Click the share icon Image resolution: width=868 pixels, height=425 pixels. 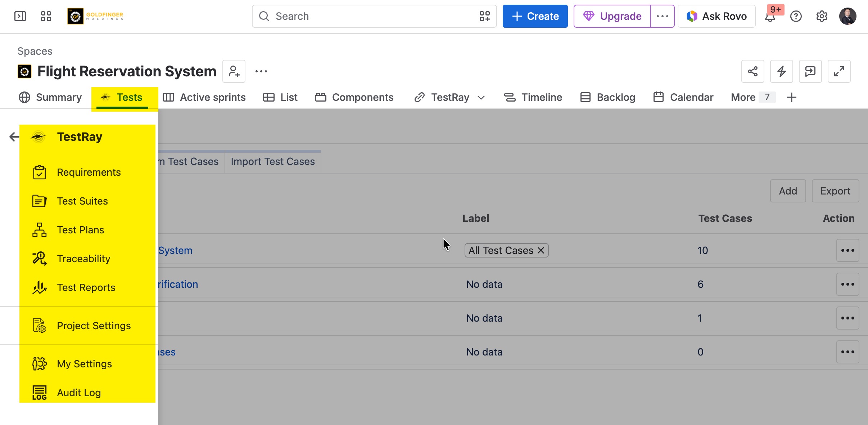[x=753, y=71]
